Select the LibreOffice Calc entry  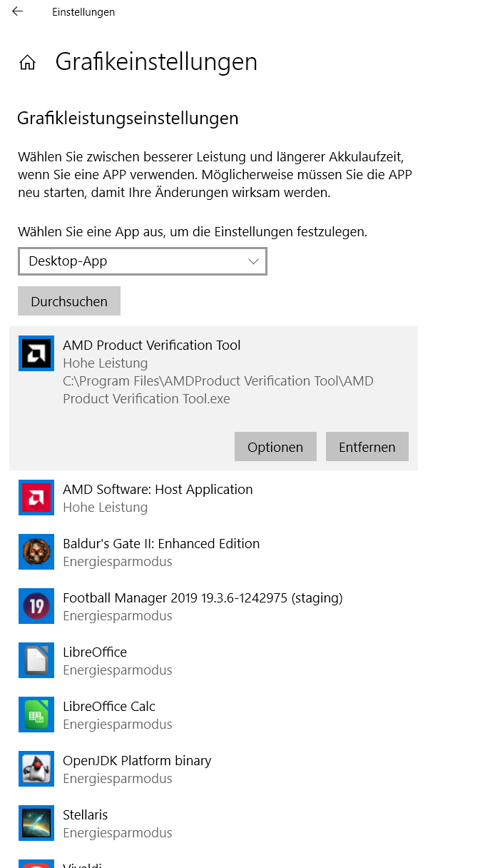pyautogui.click(x=213, y=715)
